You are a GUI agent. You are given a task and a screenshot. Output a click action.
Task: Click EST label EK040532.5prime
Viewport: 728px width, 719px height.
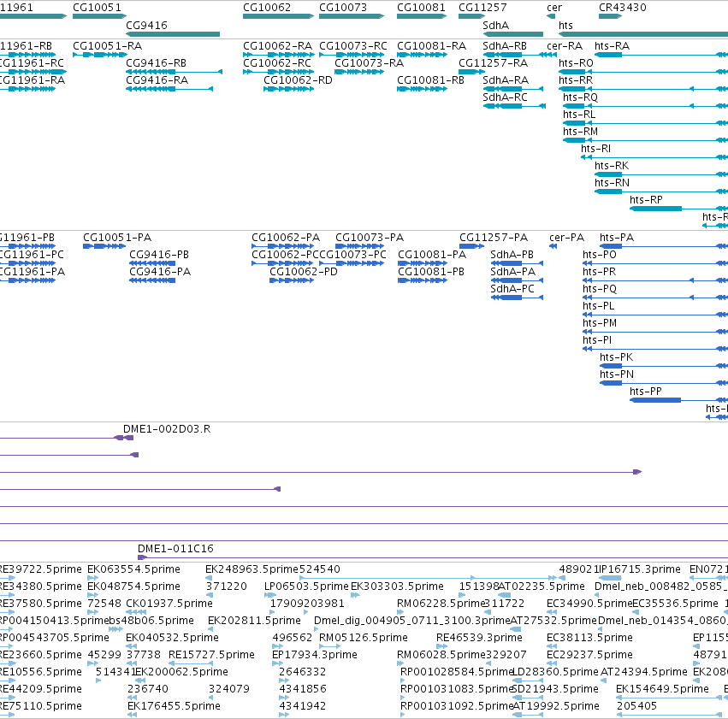(172, 638)
